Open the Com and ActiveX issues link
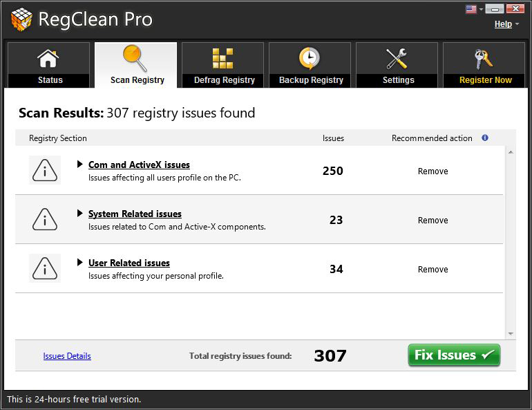The width and height of the screenshot is (532, 410). pos(139,165)
